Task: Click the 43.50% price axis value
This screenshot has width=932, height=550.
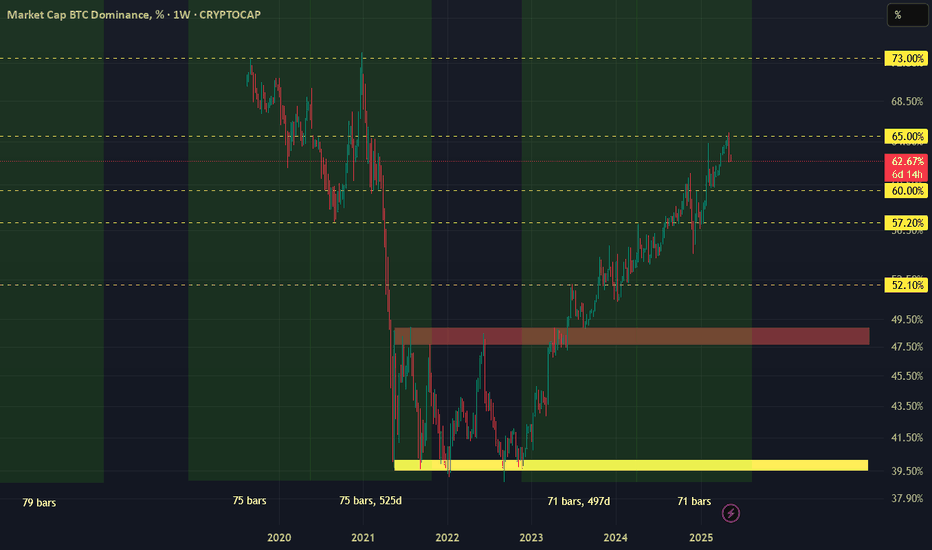Action: (907, 406)
